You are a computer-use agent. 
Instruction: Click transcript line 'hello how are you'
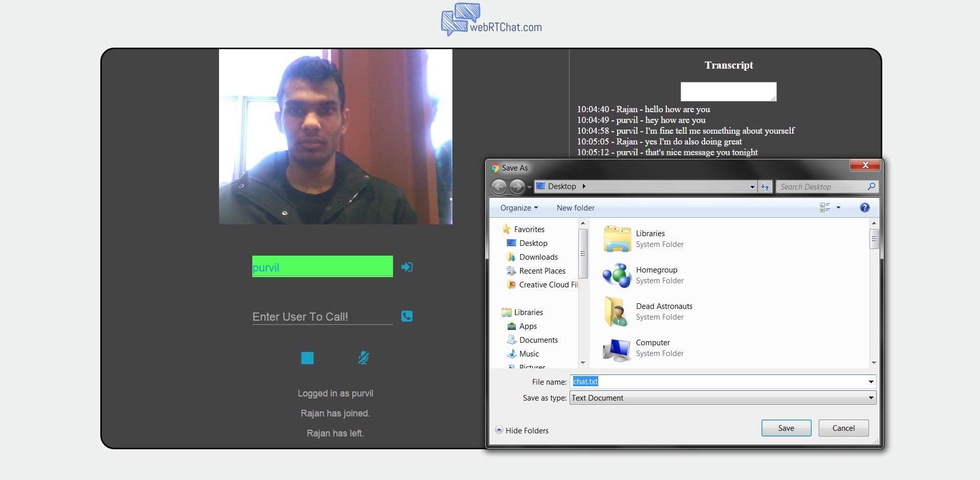644,109
